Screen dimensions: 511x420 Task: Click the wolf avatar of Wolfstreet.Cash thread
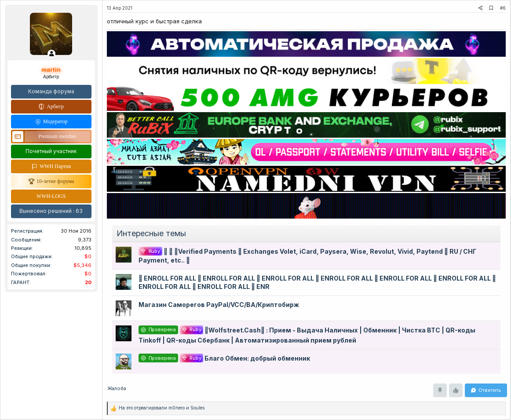tap(124, 333)
